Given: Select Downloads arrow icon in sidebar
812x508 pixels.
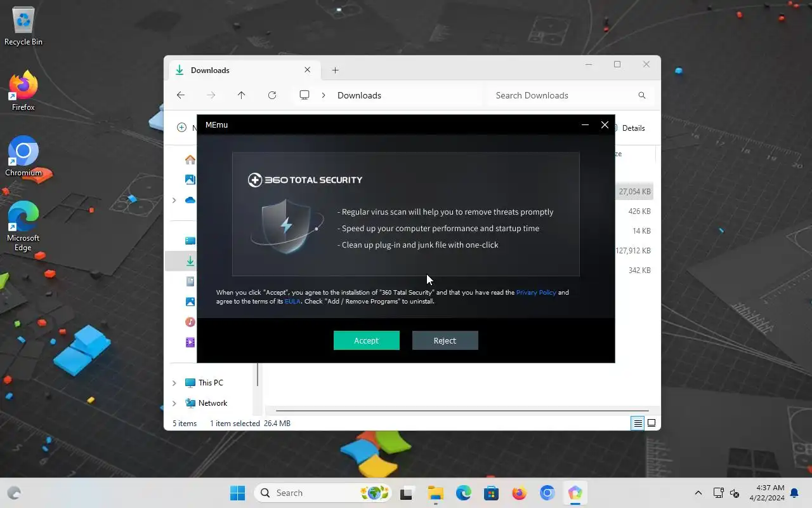Looking at the screenshot, I should click(x=190, y=261).
